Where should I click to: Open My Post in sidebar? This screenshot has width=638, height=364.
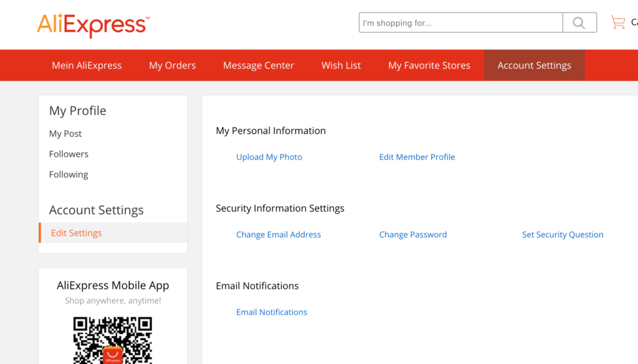pyautogui.click(x=65, y=134)
